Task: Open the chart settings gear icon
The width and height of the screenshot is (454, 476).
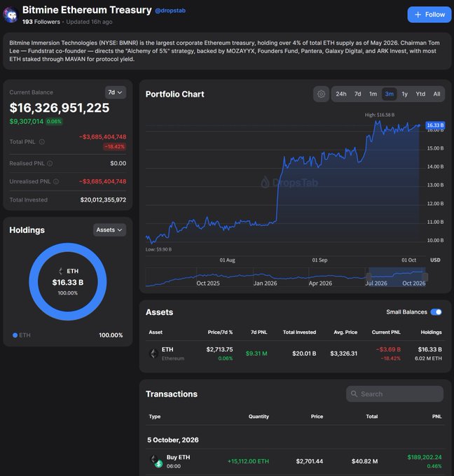Action: click(321, 94)
